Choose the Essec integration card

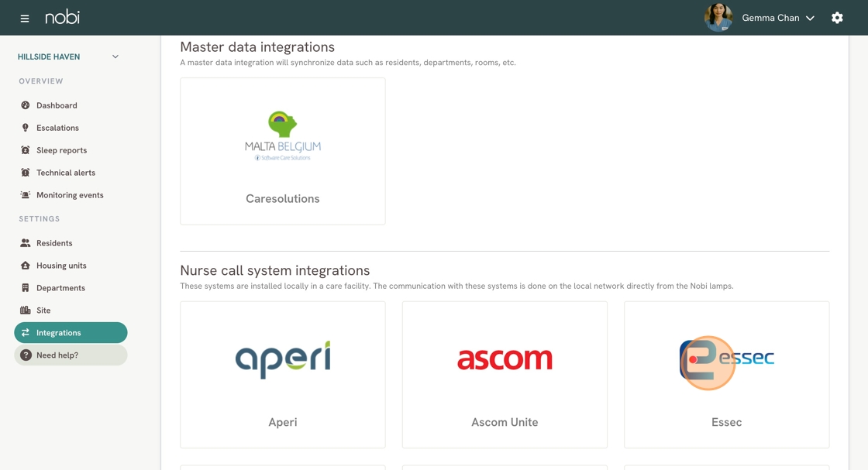pyautogui.click(x=726, y=375)
